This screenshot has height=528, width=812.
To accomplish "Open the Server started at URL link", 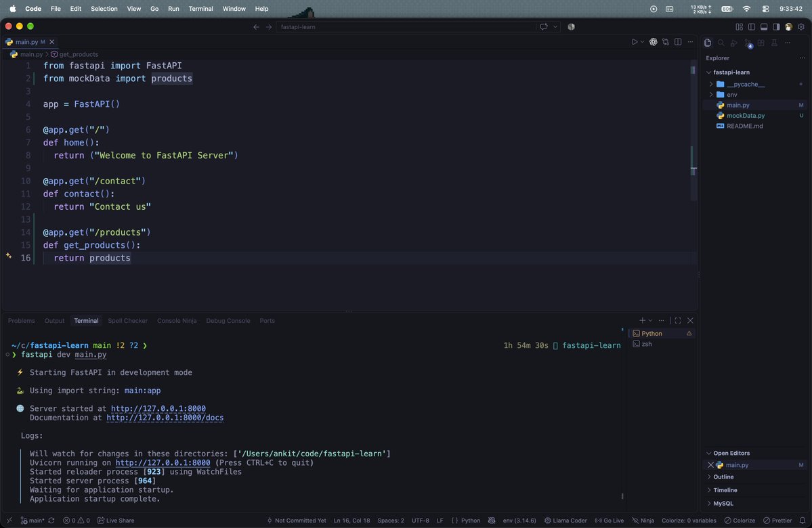I will click(x=158, y=408).
